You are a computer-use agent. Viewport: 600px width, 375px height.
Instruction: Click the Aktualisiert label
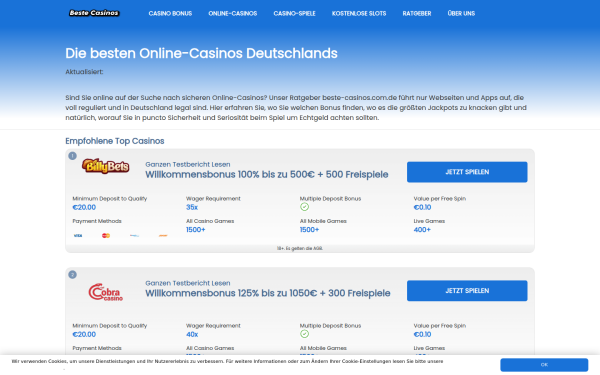[x=84, y=72]
